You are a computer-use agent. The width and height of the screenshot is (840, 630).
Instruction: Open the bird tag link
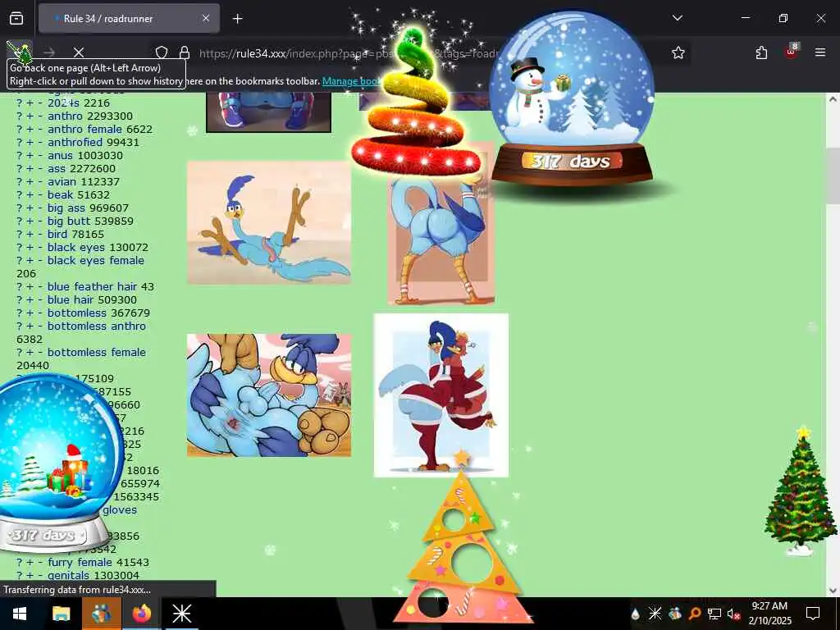coord(57,234)
